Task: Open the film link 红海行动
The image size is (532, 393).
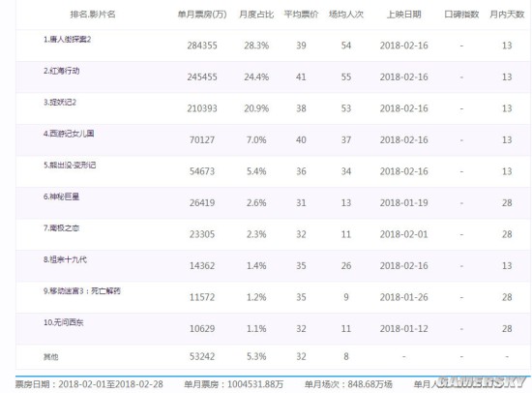Action: (65, 71)
